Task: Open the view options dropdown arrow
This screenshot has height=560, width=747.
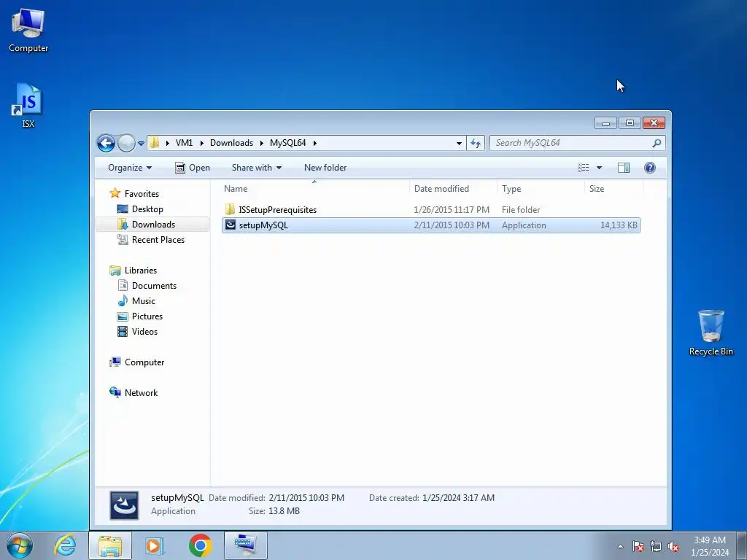Action: 599,168
